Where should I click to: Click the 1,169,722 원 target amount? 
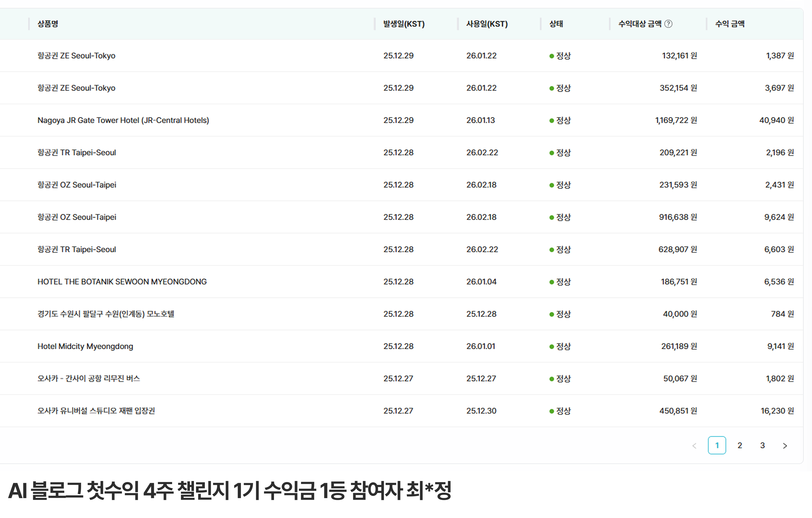[x=676, y=120]
